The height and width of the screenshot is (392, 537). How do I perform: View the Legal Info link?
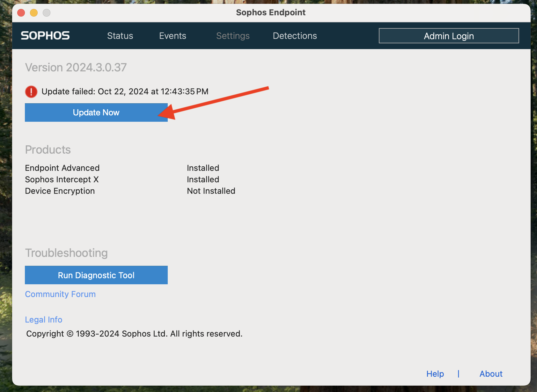(44, 320)
